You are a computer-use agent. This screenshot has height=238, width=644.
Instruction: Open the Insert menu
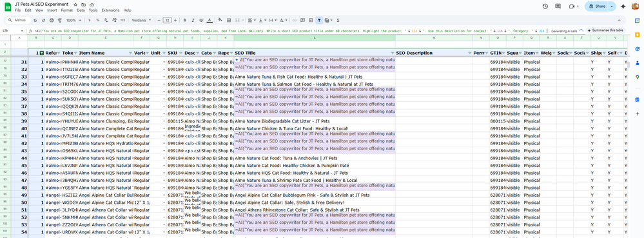[x=52, y=10]
